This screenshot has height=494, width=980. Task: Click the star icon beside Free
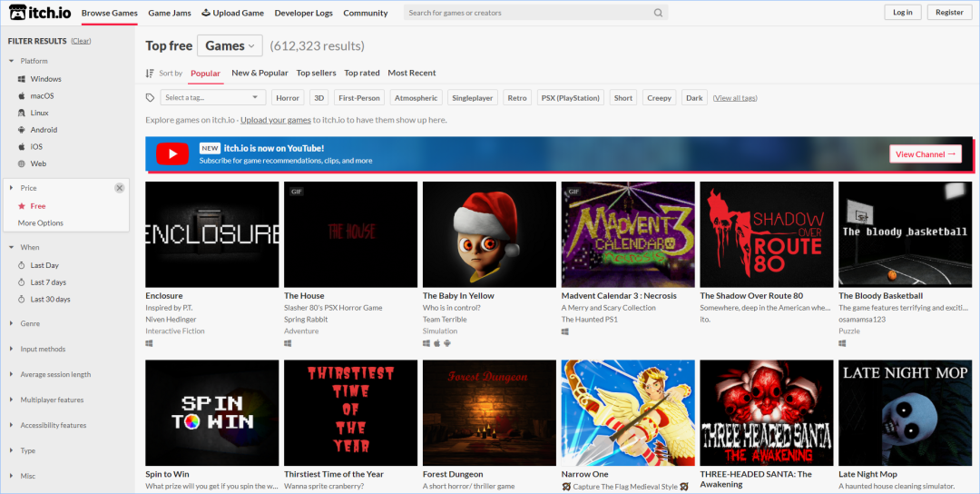[22, 206]
